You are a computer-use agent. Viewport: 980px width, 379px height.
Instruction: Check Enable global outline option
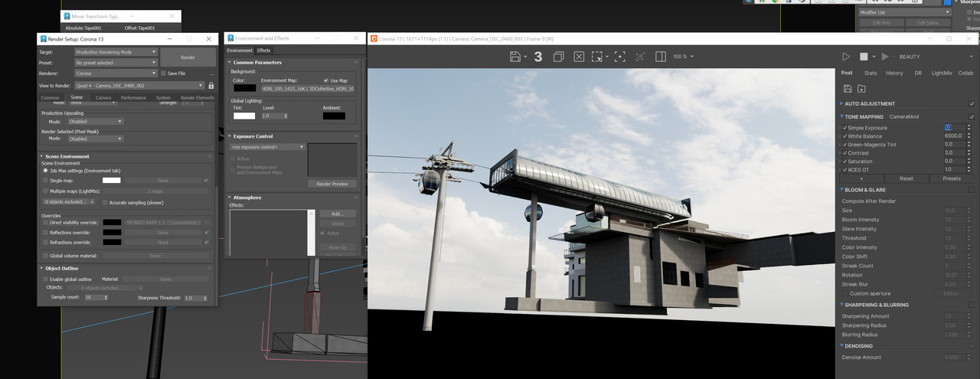[44, 279]
